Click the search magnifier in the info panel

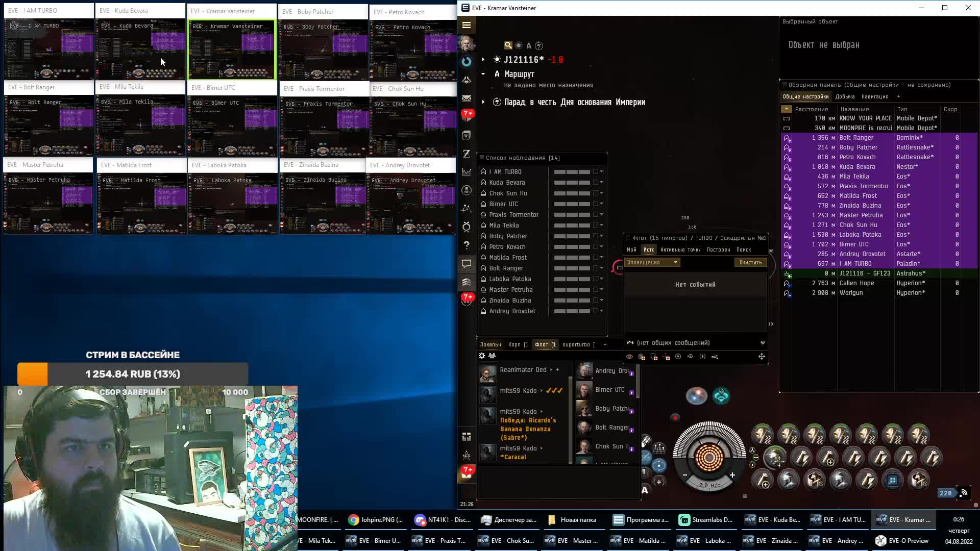point(508,45)
